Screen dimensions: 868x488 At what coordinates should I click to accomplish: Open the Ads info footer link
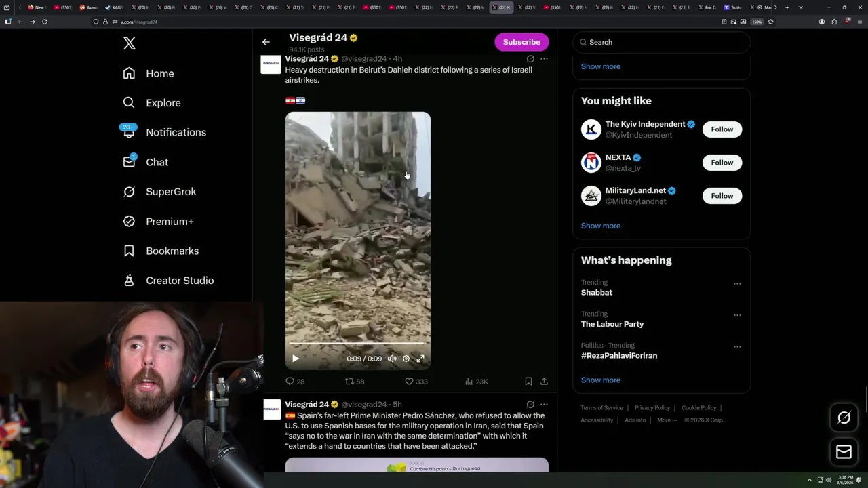coord(635,420)
